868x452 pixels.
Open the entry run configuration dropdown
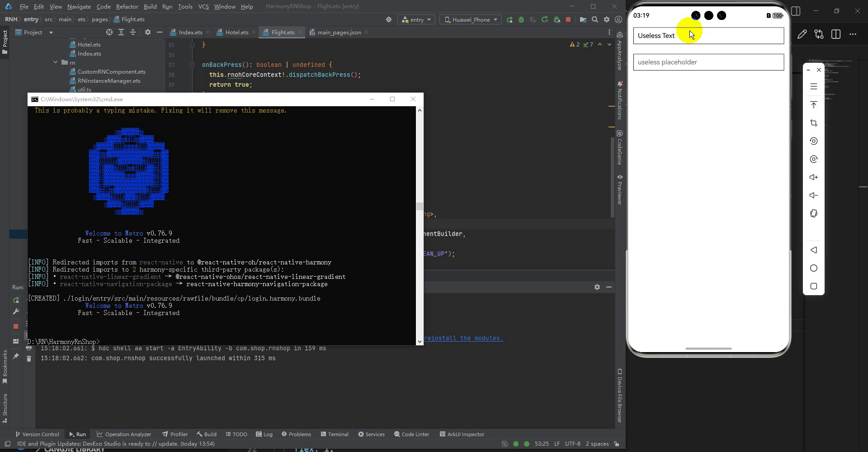pyautogui.click(x=417, y=19)
